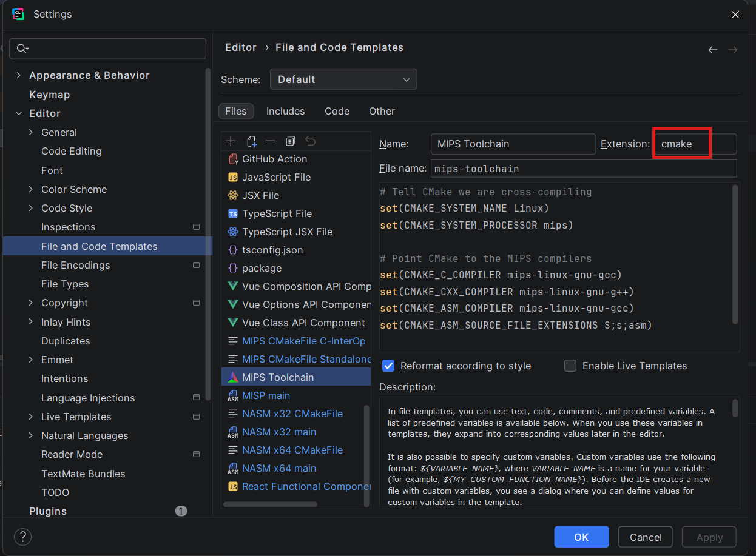Click the template list horizontal scrollbar
The image size is (756, 556).
coord(270,504)
